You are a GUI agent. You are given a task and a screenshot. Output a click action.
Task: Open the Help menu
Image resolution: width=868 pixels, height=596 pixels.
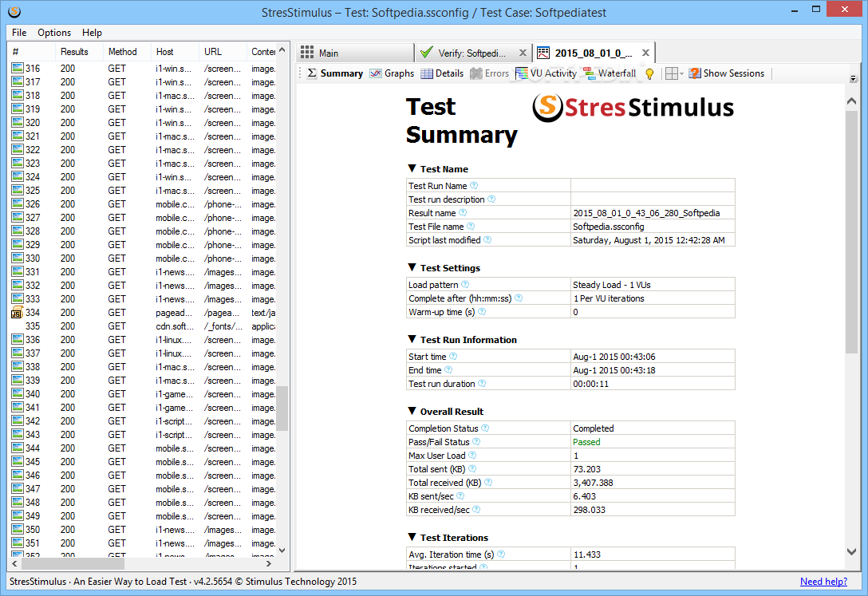(92, 33)
